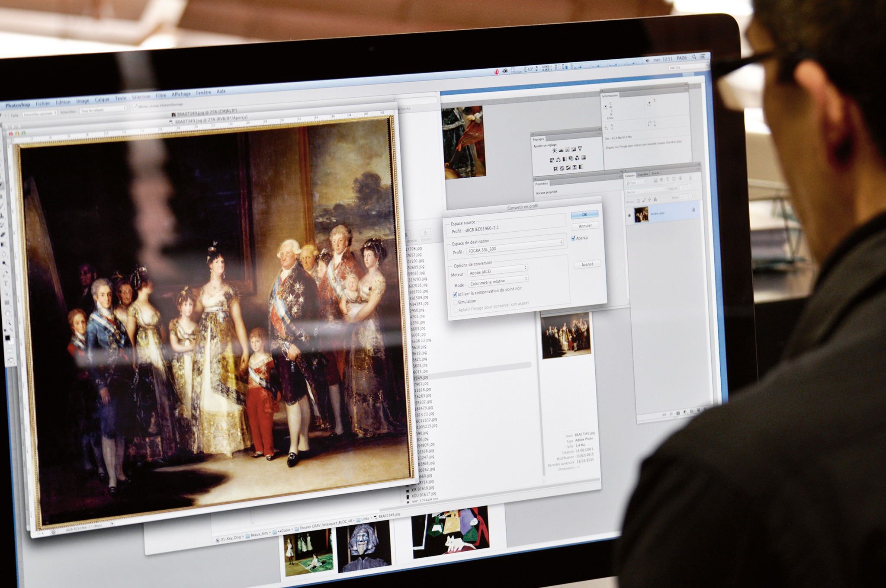The height and width of the screenshot is (588, 886).
Task: Uncheck Utiliser la compensation du point noir
Action: (455, 294)
